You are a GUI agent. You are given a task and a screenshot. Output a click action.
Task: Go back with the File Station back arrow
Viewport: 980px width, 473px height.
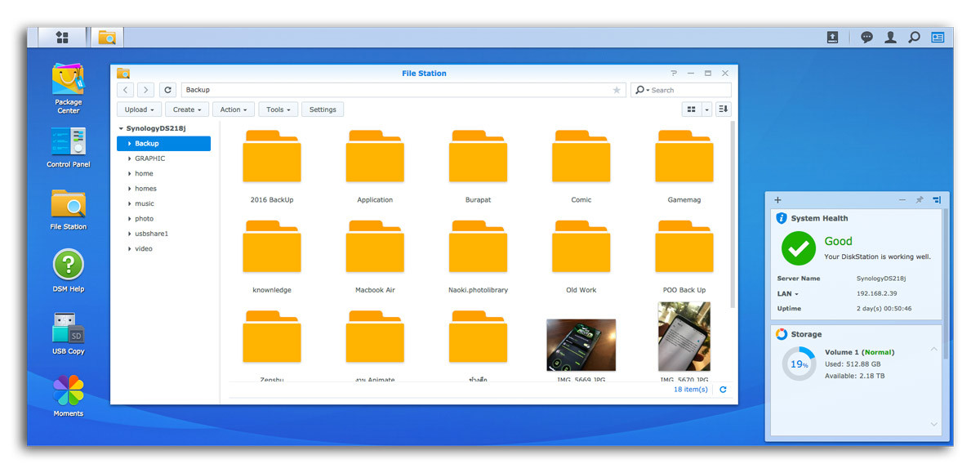126,90
